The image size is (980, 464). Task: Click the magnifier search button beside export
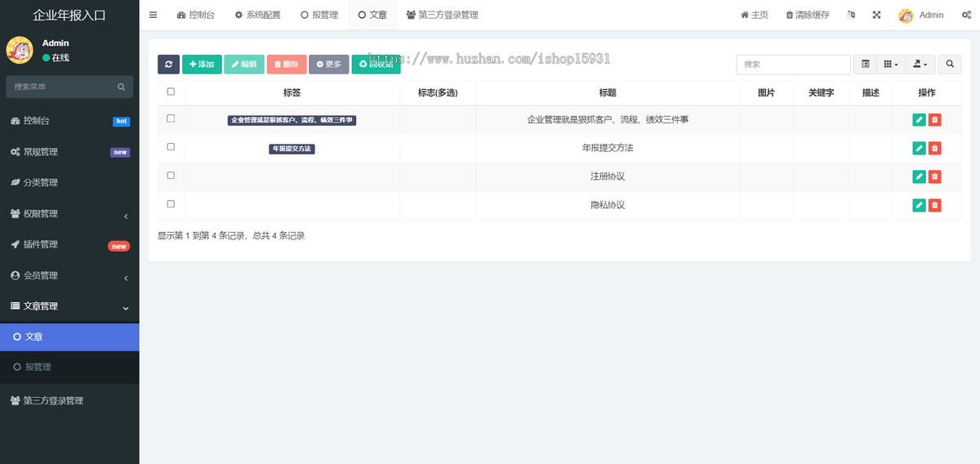950,65
